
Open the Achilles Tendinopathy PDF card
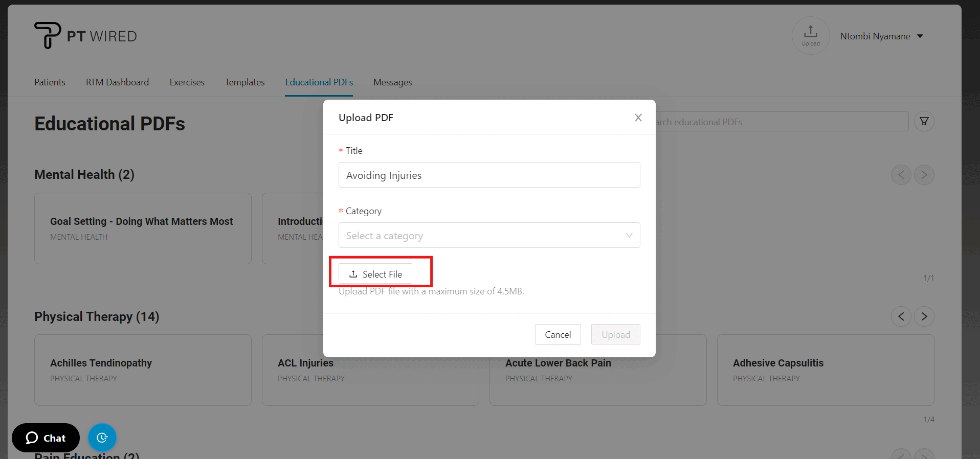[143, 370]
